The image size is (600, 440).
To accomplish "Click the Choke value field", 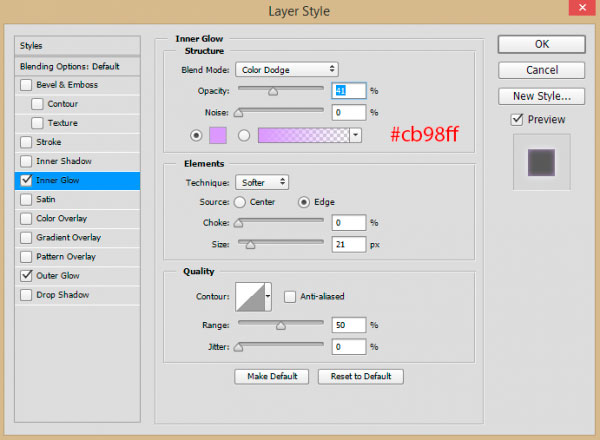I will (349, 223).
